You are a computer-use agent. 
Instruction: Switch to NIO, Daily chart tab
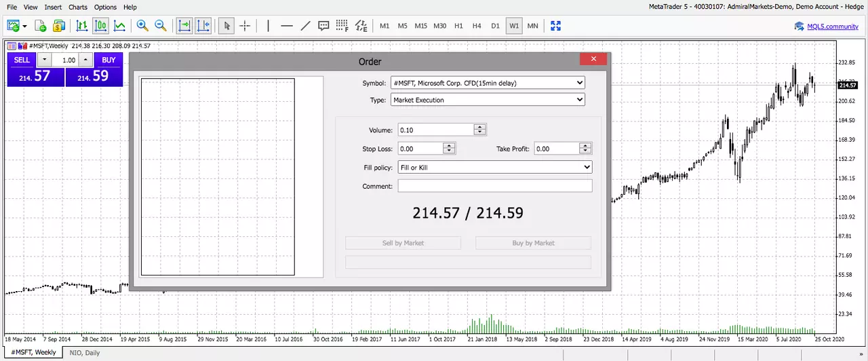tap(85, 352)
